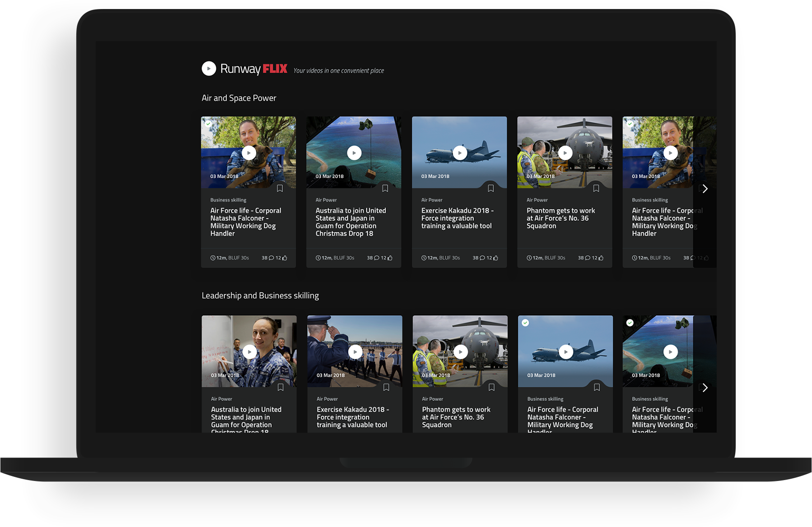Image resolution: width=812 pixels, height=527 pixels.
Task: Open title link Phantom gets to work in first row
Action: tap(560, 218)
